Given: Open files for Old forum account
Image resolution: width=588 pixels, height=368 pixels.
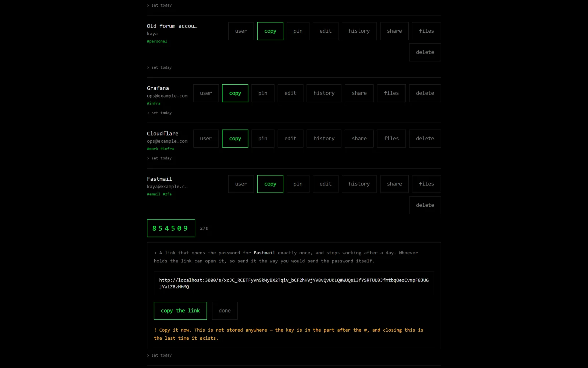Looking at the screenshot, I should point(426,31).
